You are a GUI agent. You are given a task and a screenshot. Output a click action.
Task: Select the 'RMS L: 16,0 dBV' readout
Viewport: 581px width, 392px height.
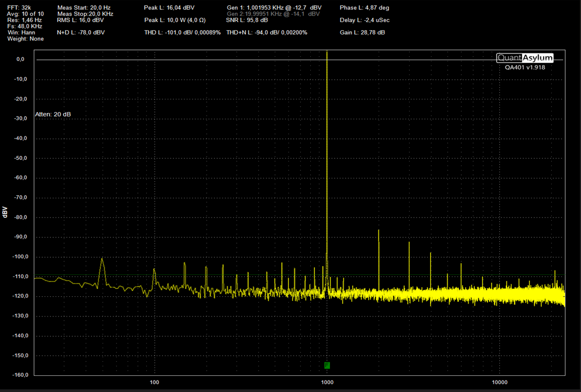point(80,20)
